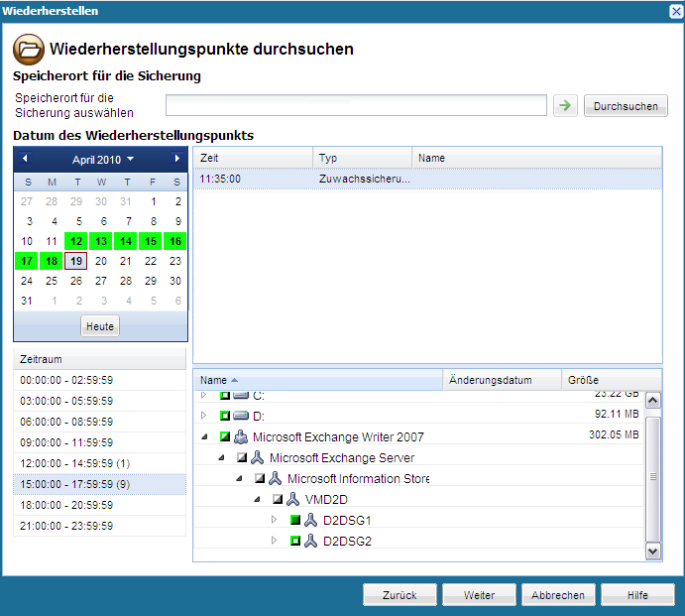Toggle the D2DSG1 checkbox
The height and width of the screenshot is (616, 685).
point(295,520)
